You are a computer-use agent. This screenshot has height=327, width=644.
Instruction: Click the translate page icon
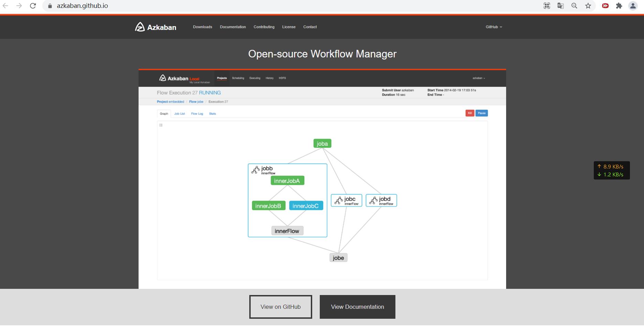pyautogui.click(x=560, y=6)
